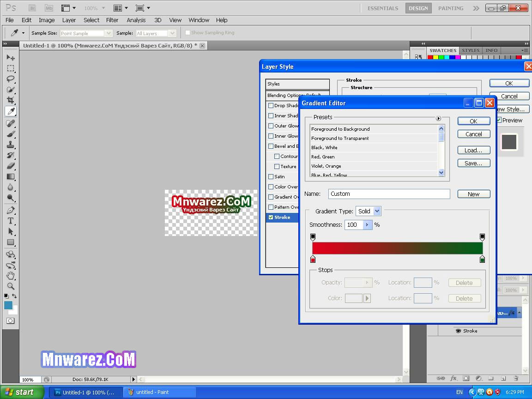The image size is (532, 399).
Task: Select the Gradient tool
Action: pos(11,177)
